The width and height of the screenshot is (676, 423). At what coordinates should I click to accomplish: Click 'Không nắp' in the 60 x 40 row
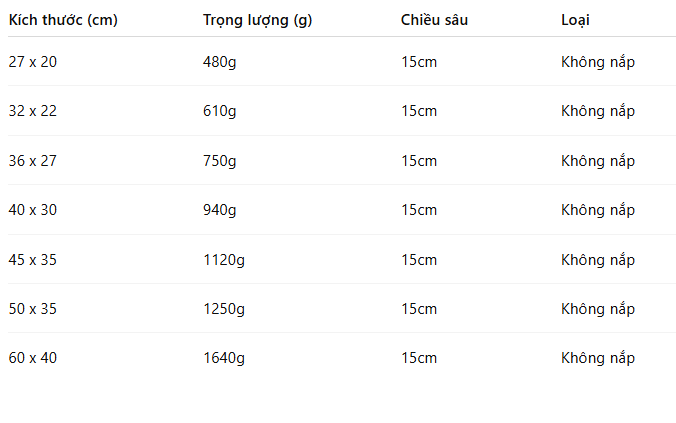point(598,358)
